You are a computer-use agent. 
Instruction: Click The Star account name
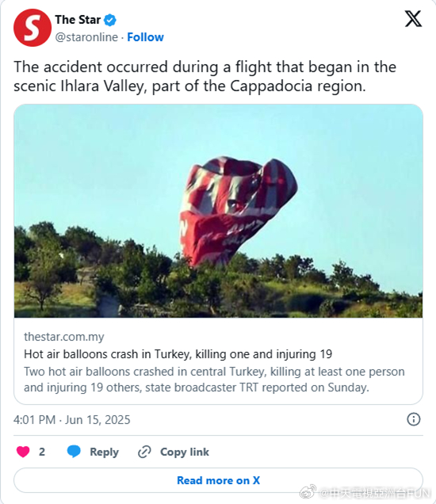coord(78,20)
